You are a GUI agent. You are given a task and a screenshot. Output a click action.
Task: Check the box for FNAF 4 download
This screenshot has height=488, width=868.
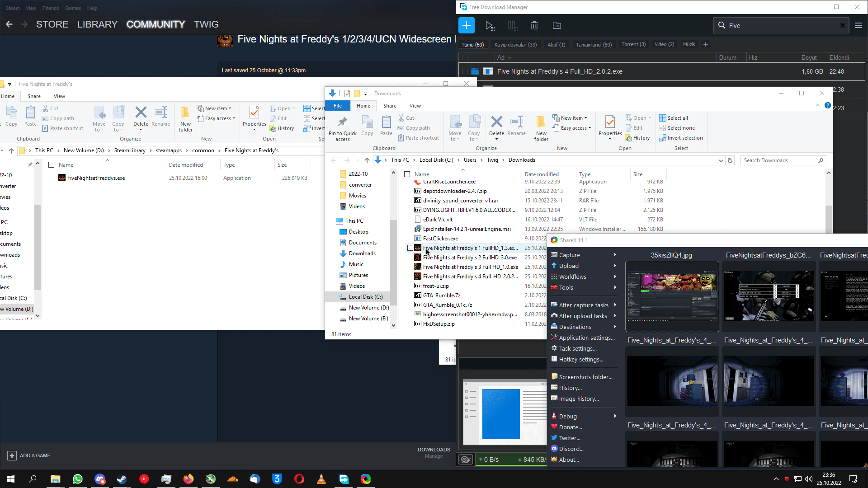click(465, 71)
